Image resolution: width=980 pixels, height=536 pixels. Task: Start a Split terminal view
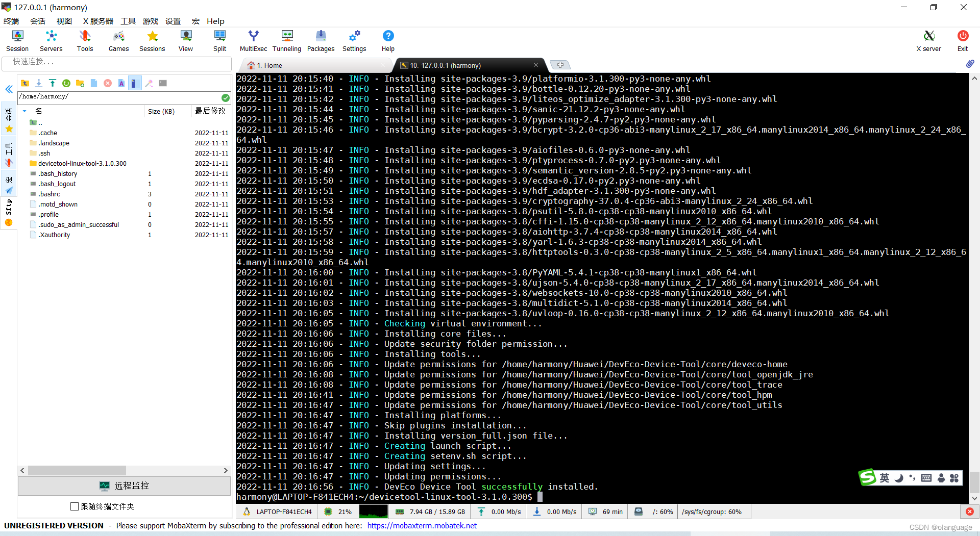point(219,40)
